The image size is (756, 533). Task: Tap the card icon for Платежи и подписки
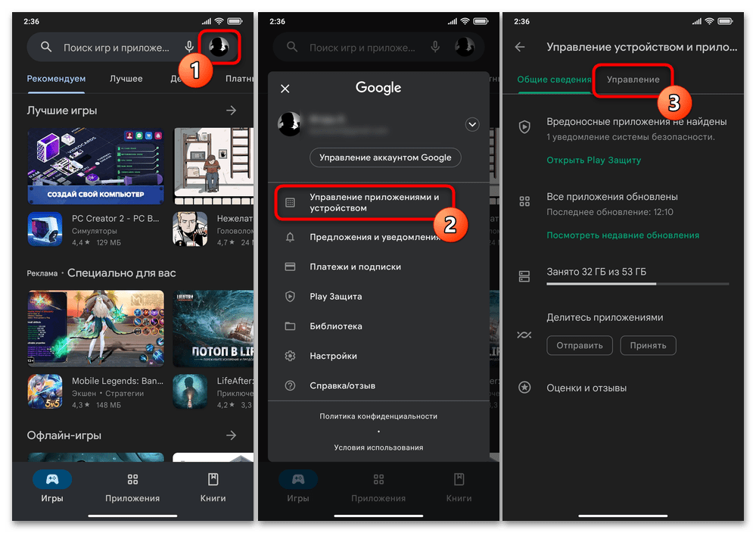[x=290, y=266]
